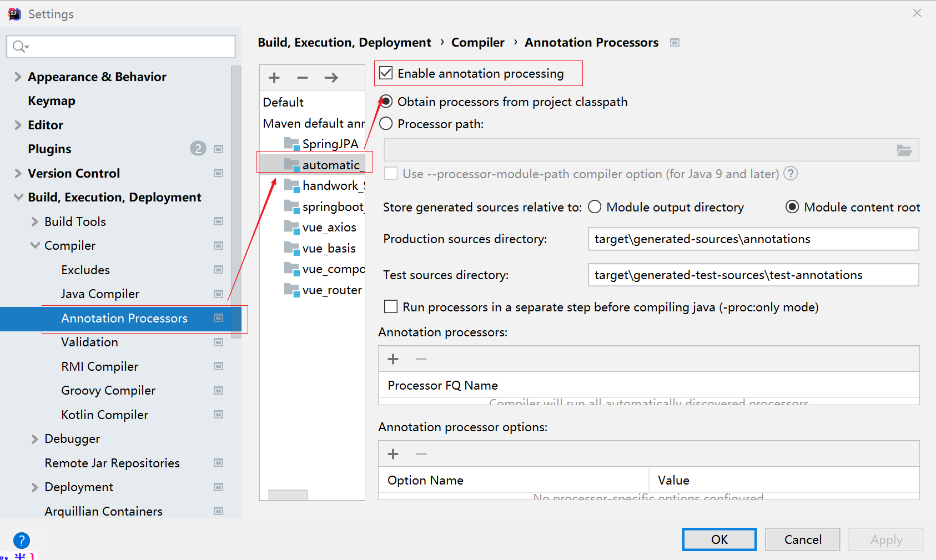Open the Java Compiler settings page
This screenshot has width=936, height=560.
point(100,294)
